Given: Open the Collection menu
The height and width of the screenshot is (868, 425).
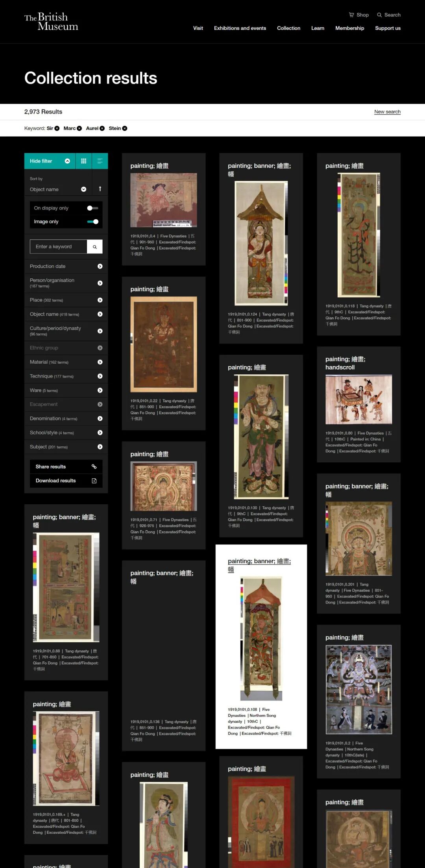Looking at the screenshot, I should pos(288,28).
